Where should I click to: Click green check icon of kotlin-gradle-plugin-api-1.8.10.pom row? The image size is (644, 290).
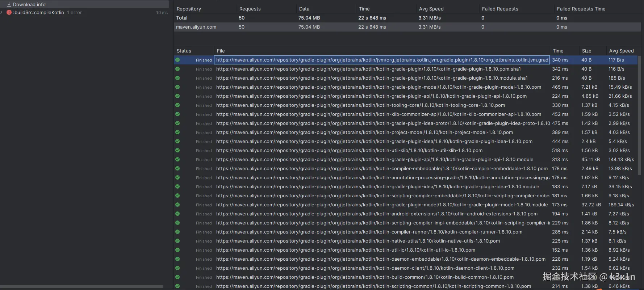[x=177, y=96]
